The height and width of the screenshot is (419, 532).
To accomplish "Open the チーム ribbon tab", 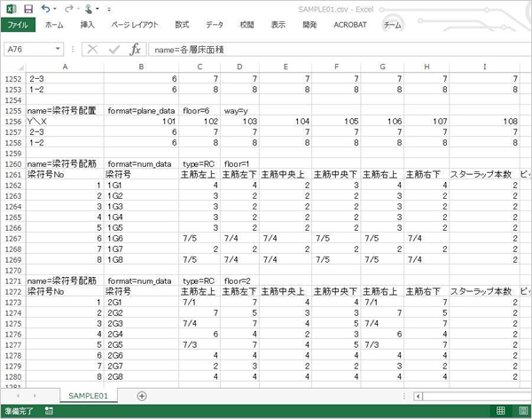I will 392,25.
